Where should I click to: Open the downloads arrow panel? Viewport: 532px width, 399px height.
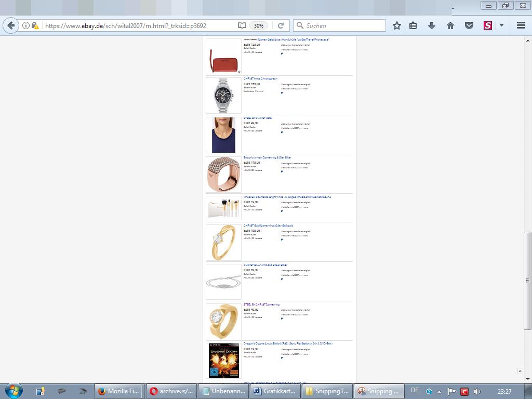[x=432, y=25]
